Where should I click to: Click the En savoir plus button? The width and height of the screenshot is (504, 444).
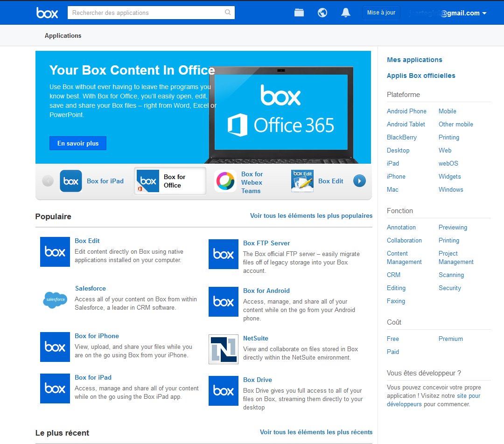[x=77, y=143]
